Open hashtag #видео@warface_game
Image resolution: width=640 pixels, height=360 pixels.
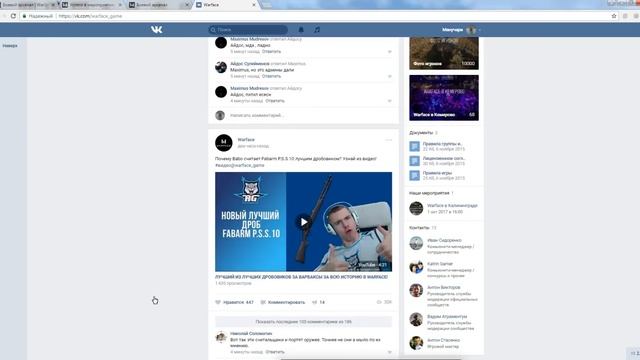click(240, 165)
